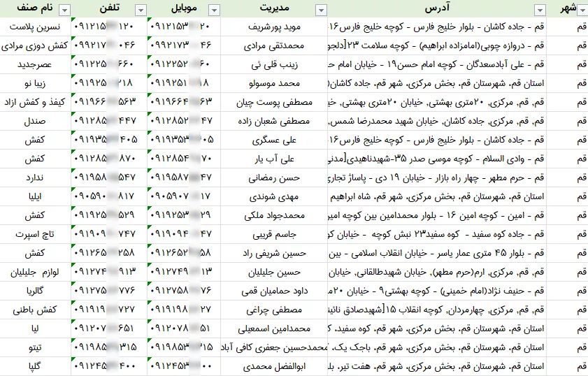
Task: Select manager name محمدتقی مرادی
Action: coord(274,45)
